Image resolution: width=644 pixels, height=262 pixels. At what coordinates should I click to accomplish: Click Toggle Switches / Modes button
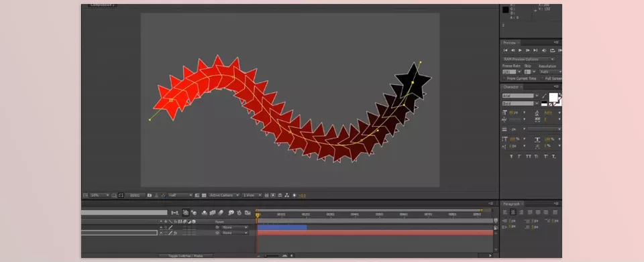[x=186, y=256]
